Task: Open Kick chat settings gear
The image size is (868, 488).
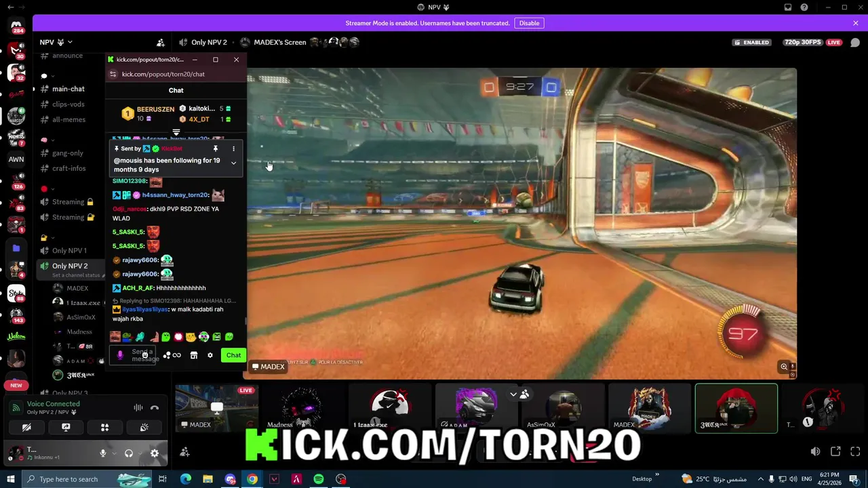Action: (210, 355)
